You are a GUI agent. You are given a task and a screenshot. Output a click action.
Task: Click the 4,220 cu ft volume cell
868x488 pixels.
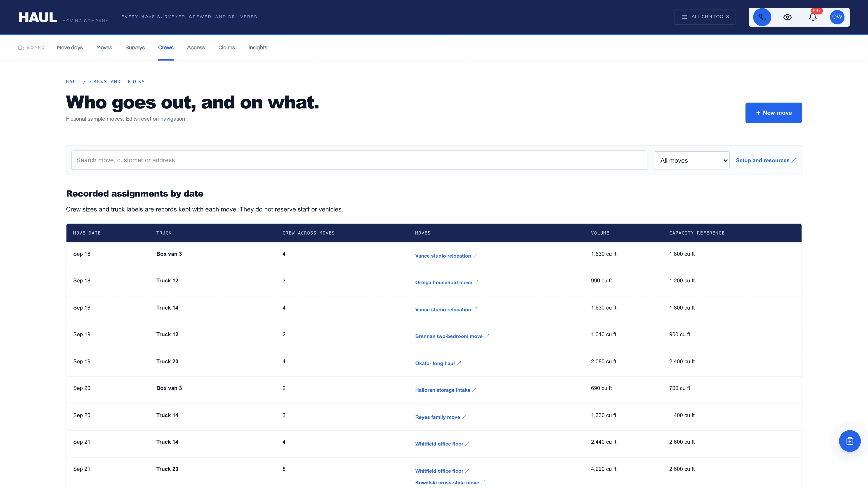[604, 469]
